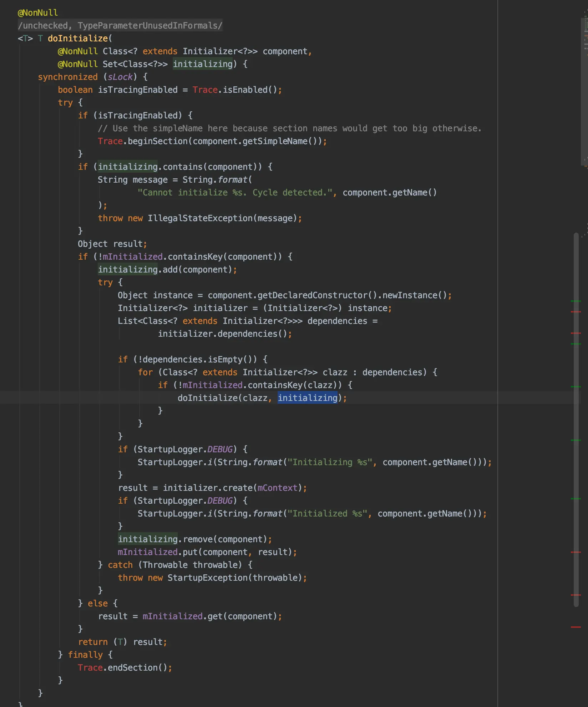The height and width of the screenshot is (707, 588).
Task: Click the minimap viewport at top right
Action: click(585, 92)
